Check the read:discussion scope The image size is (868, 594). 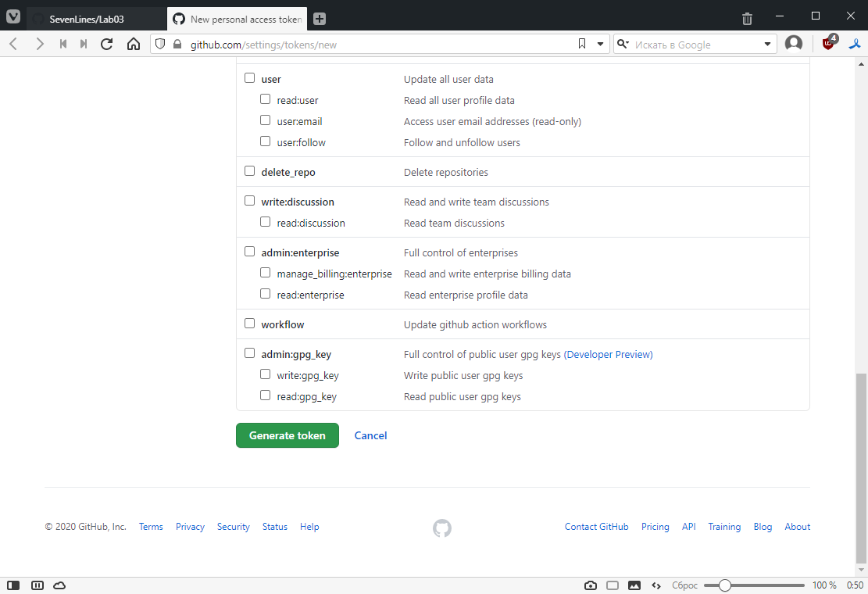[x=265, y=222]
